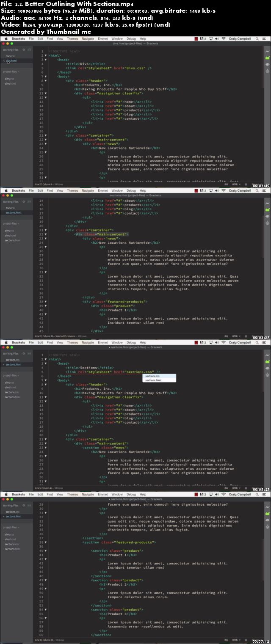The height and width of the screenshot is (644, 271).
Task: Collapse line 22 main-content fold in the 03:37 frame
Action: [x=46, y=234]
